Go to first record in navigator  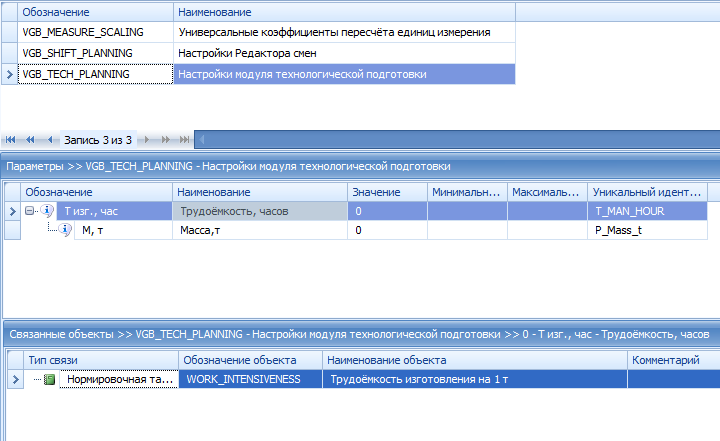coord(13,139)
